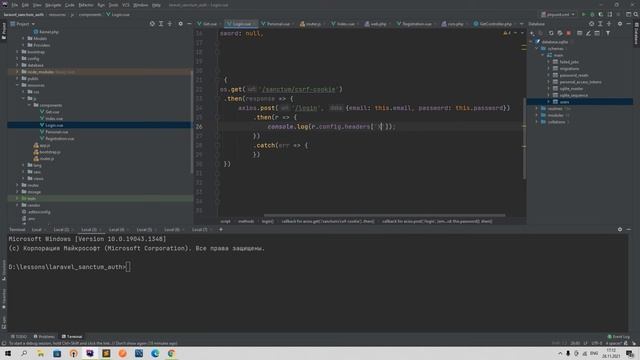This screenshot has width=640, height=360.
Task: Open Windows taskbar search
Action: pos(24,353)
